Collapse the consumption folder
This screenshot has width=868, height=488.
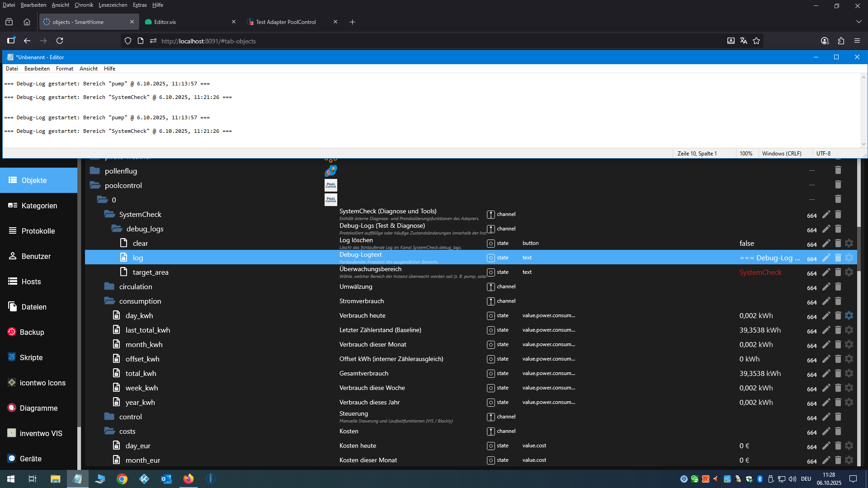[109, 301]
